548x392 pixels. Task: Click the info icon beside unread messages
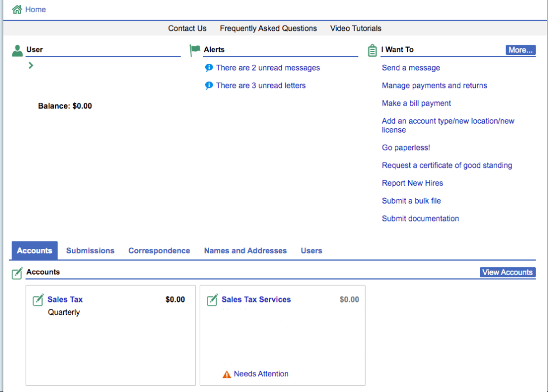(x=209, y=68)
